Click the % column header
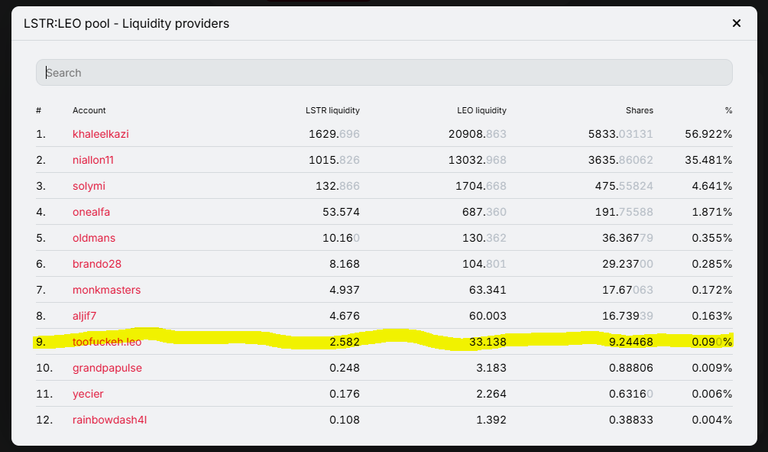 [x=728, y=110]
